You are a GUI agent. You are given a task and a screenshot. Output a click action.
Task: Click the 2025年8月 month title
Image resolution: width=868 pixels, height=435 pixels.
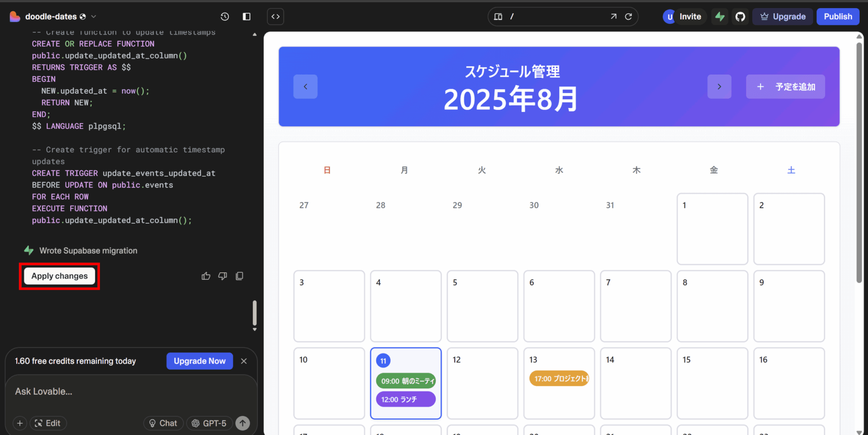click(x=511, y=99)
